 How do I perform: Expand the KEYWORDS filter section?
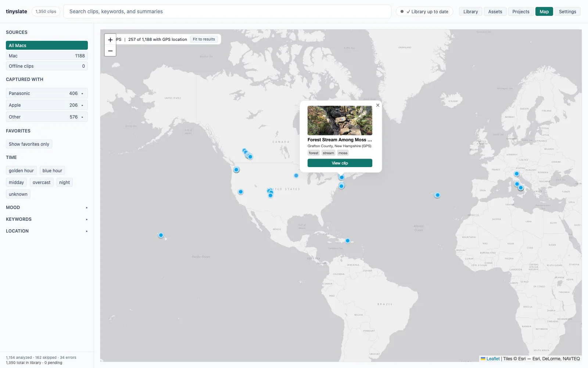point(47,219)
